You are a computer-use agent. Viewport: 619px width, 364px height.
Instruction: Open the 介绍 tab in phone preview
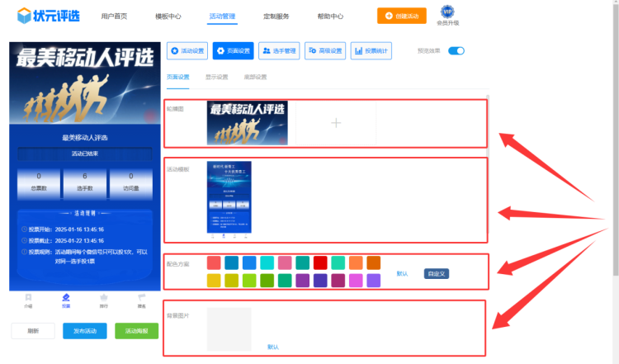click(x=28, y=300)
